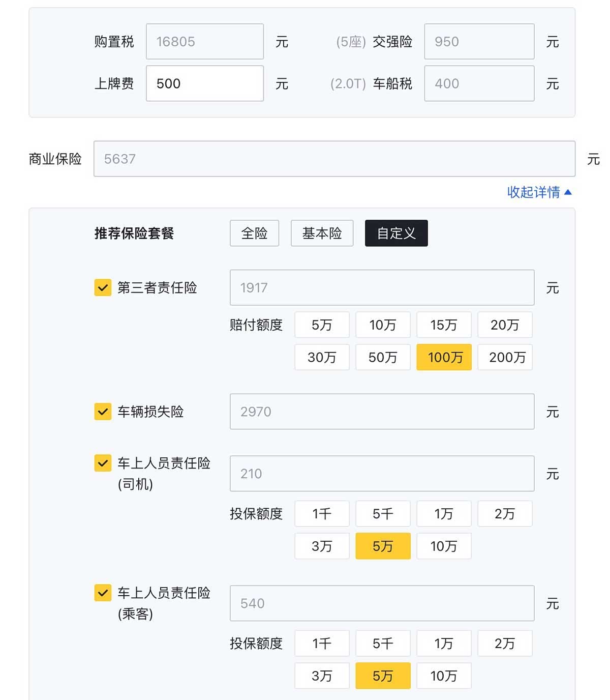Image resolution: width=610 pixels, height=700 pixels.
Task: Click the 车辆损失险 amount field
Action: tap(382, 412)
